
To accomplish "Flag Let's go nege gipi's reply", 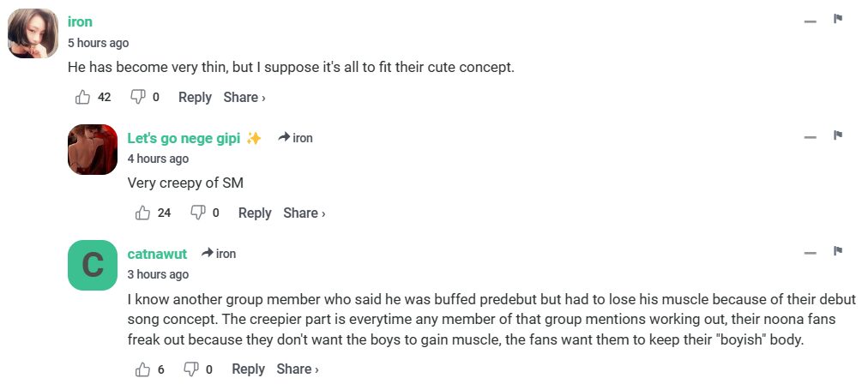I will coord(838,135).
